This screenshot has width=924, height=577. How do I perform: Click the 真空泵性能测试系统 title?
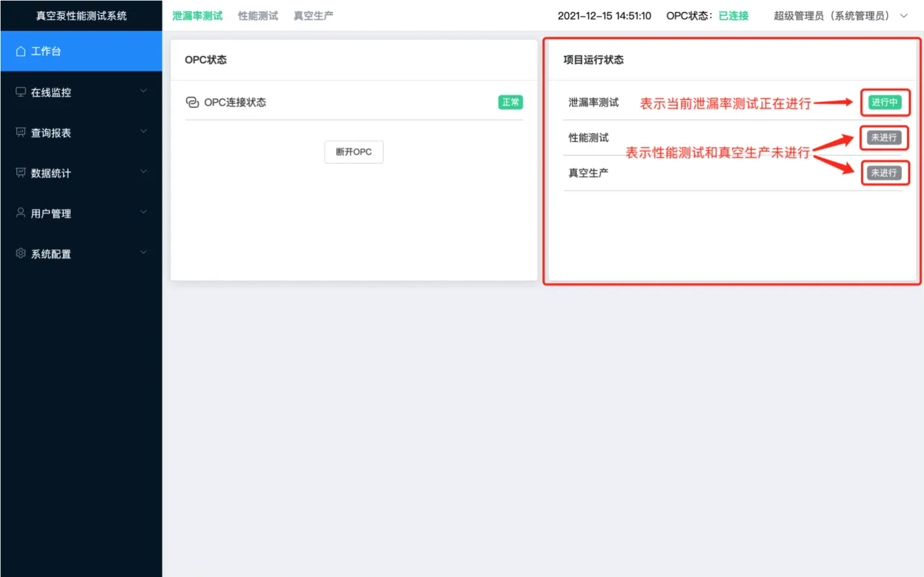pyautogui.click(x=81, y=16)
